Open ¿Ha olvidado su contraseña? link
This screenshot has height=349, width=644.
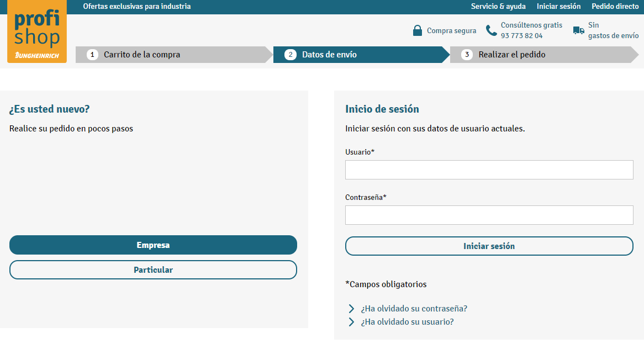(414, 309)
